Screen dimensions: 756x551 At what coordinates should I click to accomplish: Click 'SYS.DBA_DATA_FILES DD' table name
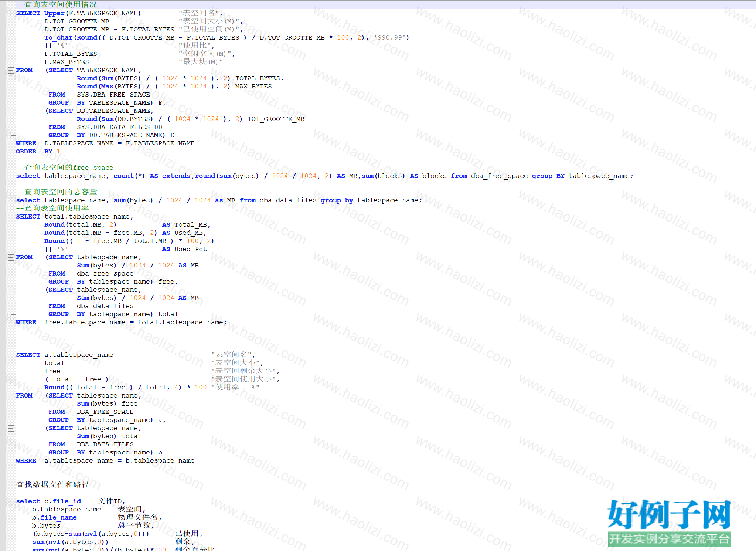point(120,127)
